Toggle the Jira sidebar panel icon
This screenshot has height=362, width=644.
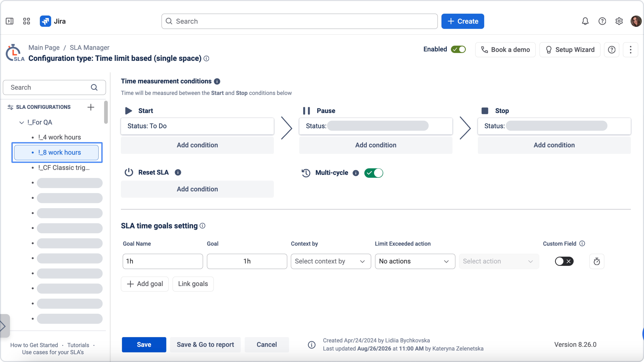[9, 21]
